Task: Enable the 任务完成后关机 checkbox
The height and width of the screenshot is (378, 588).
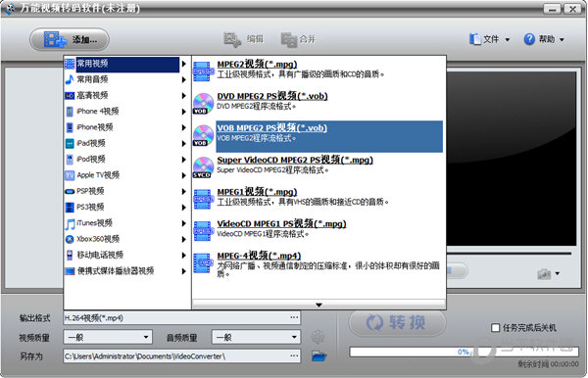Action: click(495, 328)
